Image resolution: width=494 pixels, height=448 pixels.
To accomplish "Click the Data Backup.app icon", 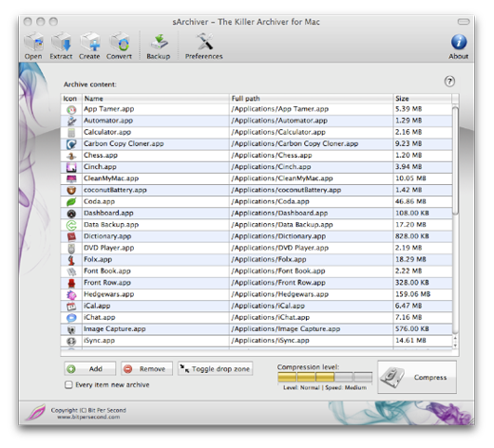I will (x=71, y=225).
